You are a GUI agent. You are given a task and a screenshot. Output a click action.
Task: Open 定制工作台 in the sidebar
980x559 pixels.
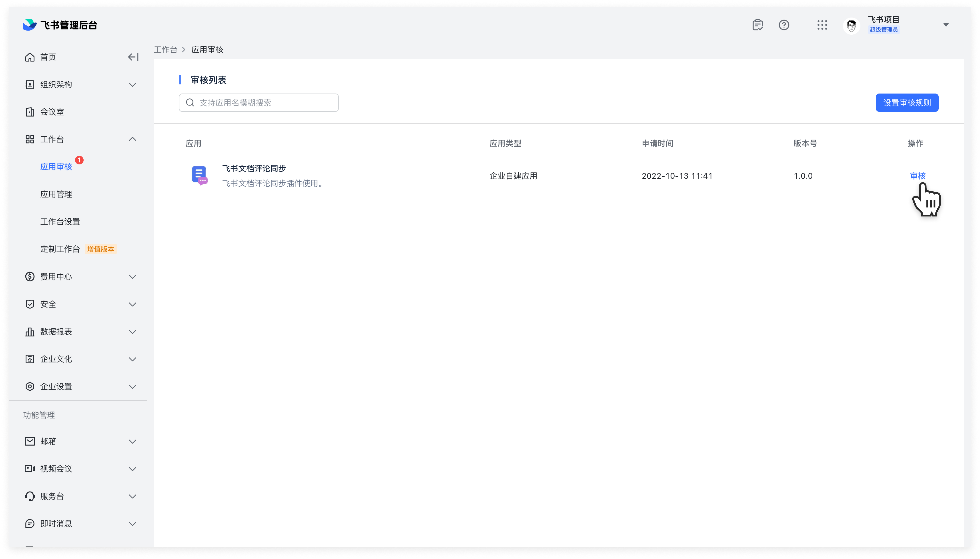[60, 249]
